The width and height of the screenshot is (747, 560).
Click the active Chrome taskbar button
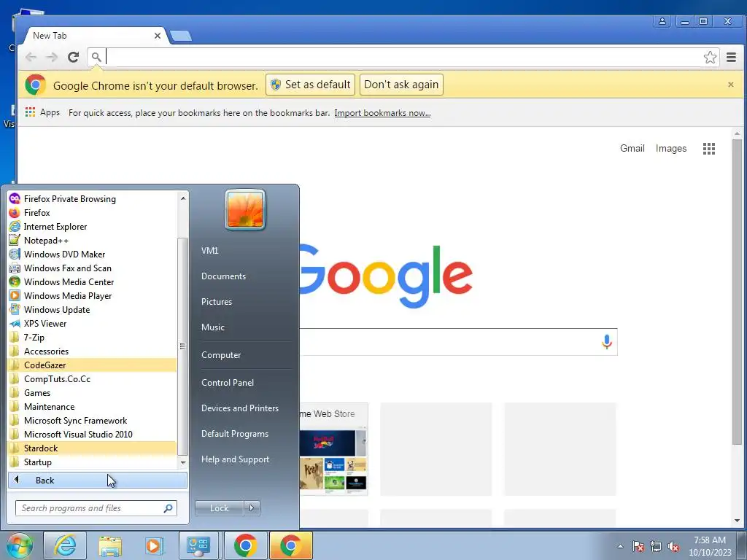(291, 545)
